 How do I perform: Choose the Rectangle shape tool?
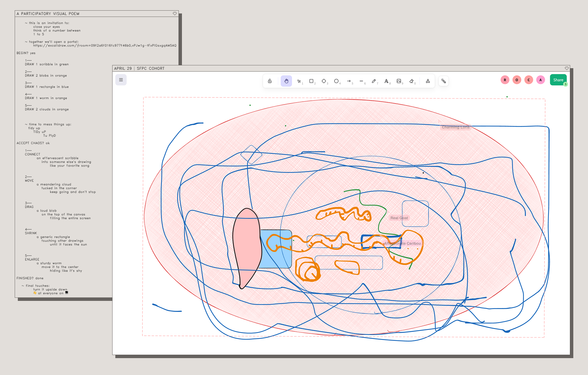[x=311, y=81]
